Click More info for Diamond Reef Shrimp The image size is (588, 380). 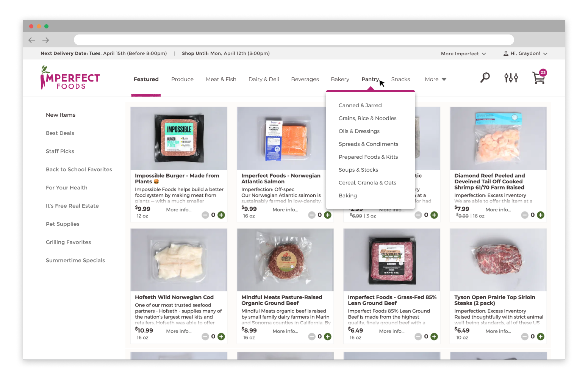498,210
